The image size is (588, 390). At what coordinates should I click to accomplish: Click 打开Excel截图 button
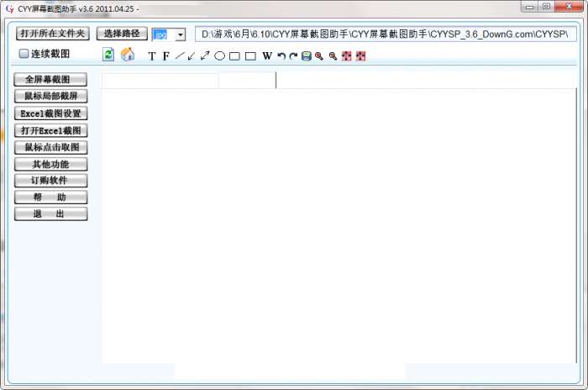(x=50, y=130)
